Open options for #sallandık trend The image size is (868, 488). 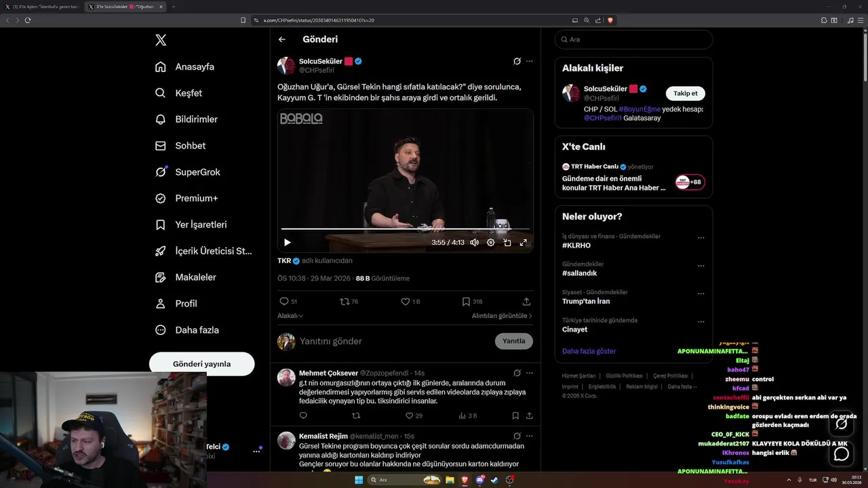tap(701, 266)
